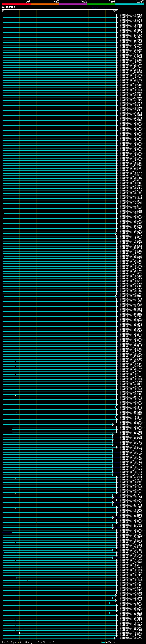Viewport: 146px width, 644px height.
Task: Click the green ~80% identity legend segment
Action: tap(101, 4)
